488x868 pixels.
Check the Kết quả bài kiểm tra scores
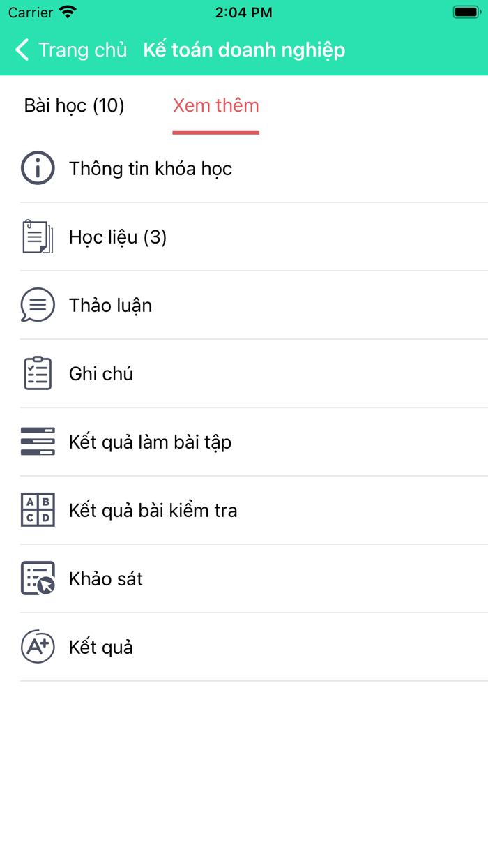(x=153, y=510)
